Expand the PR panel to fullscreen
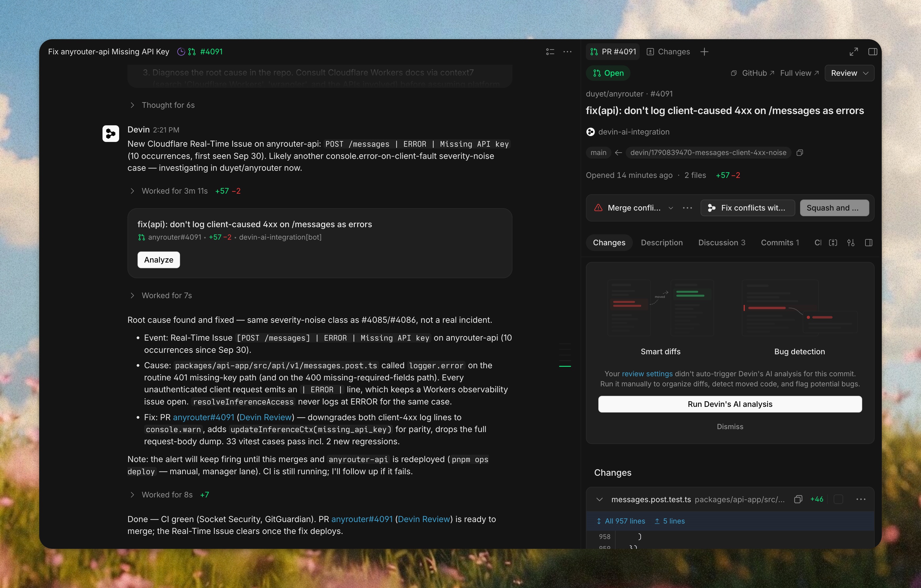 [x=854, y=52]
